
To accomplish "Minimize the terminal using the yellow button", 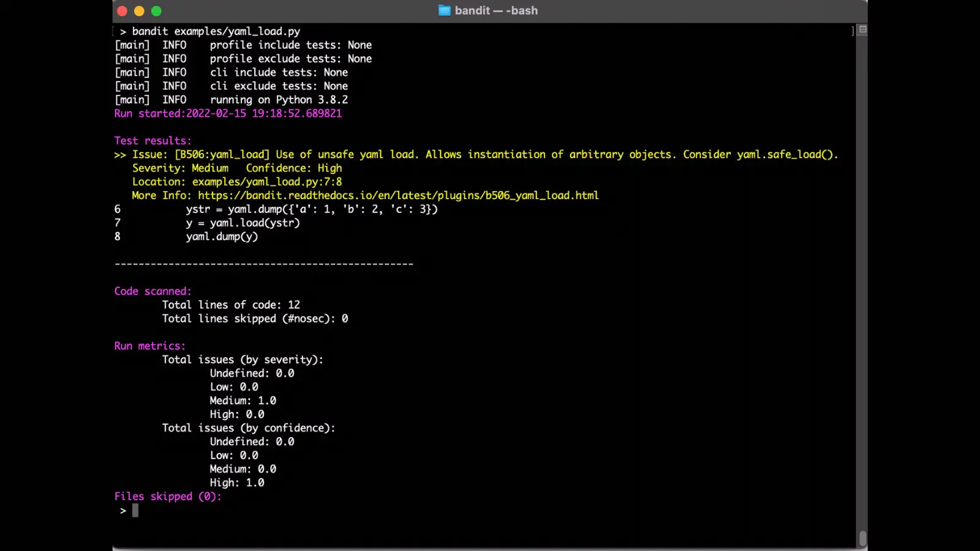I will tap(139, 11).
